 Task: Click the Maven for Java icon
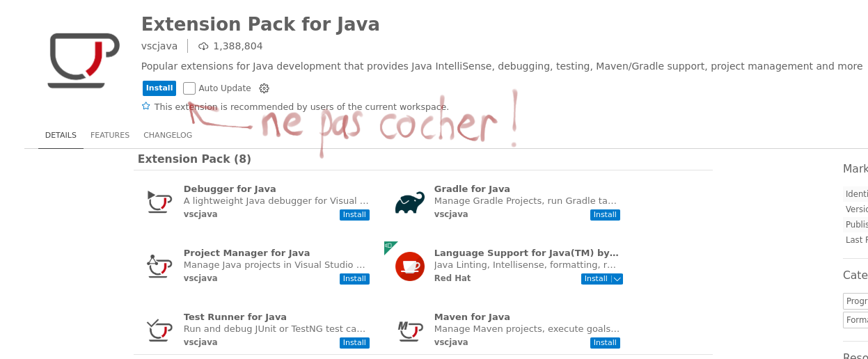[x=409, y=330]
